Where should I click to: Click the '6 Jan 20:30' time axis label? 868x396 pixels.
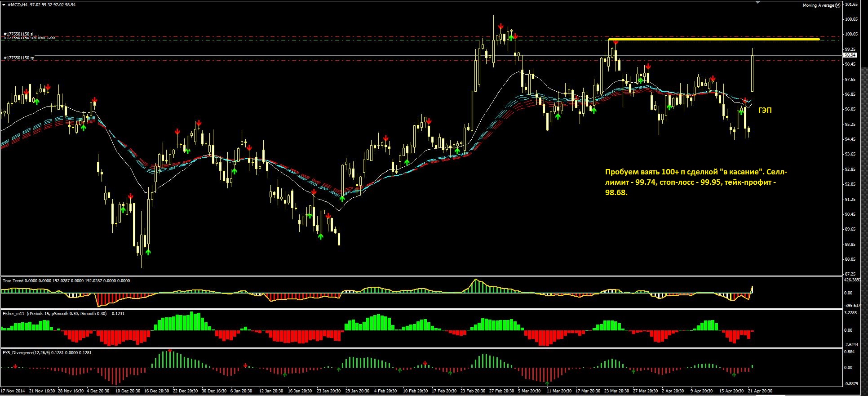click(241, 391)
